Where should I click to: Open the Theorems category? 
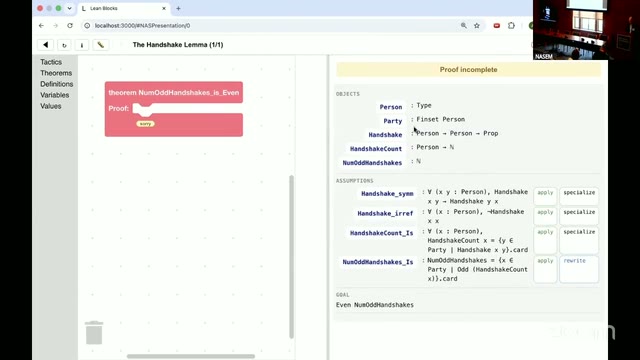56,73
